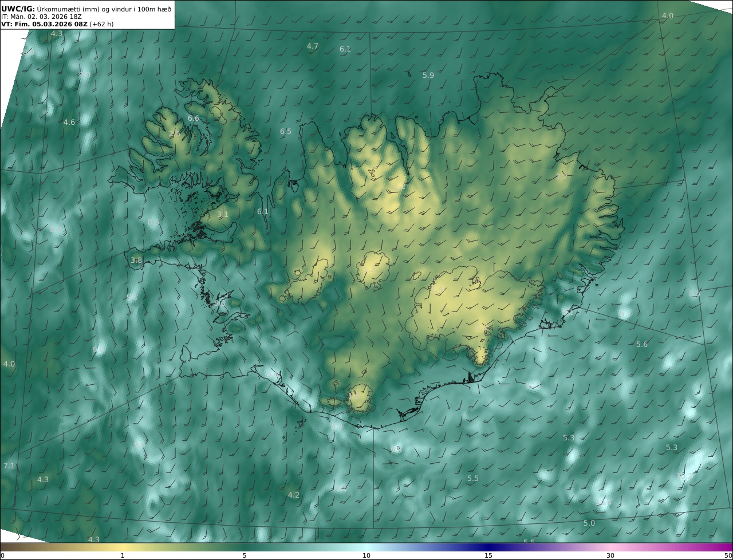Click the map value "6.5"
The width and height of the screenshot is (733, 560).
[286, 131]
